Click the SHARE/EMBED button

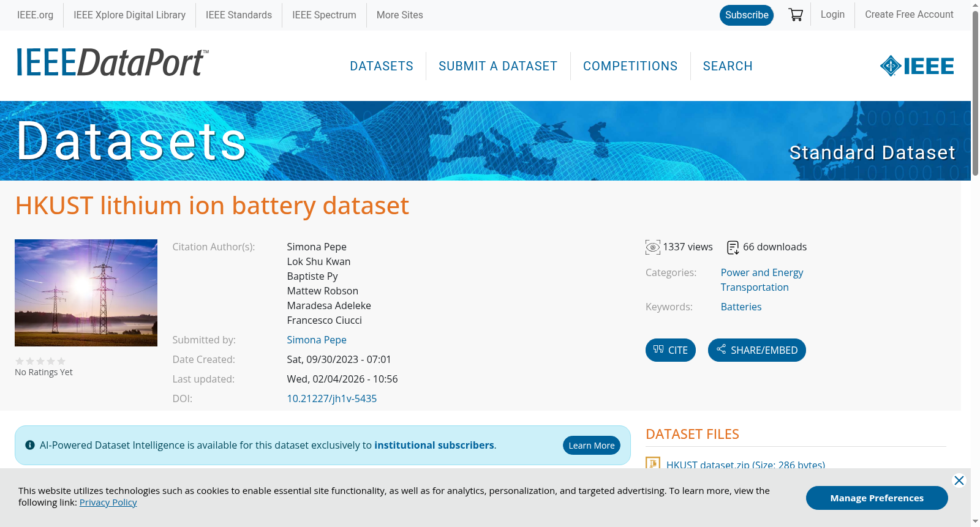[757, 350]
